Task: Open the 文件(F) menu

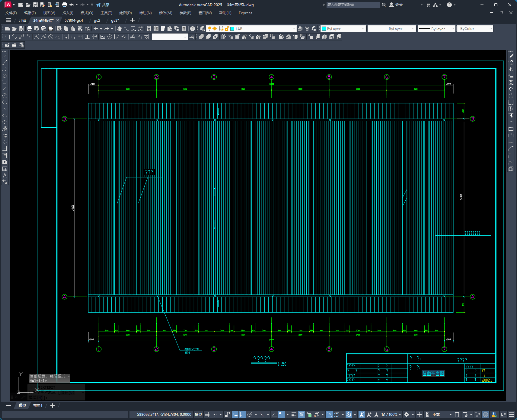Action: (11, 13)
